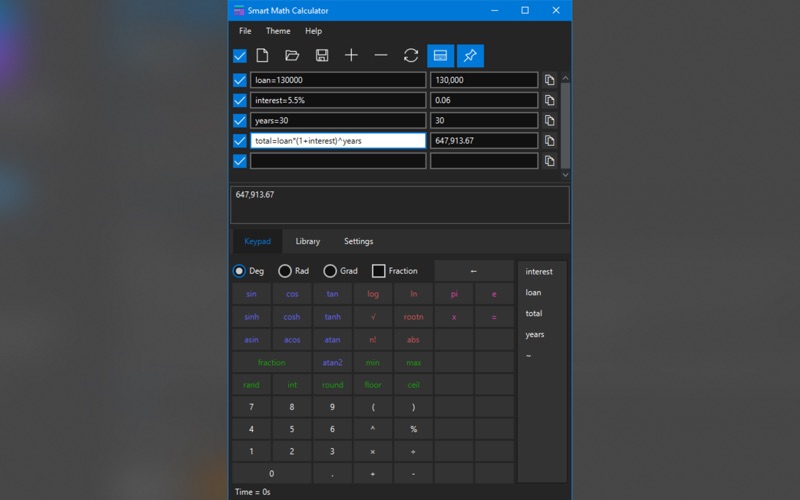800x500 pixels.
Task: Click the Smart Math Calculator title bar app icon
Action: (x=239, y=10)
